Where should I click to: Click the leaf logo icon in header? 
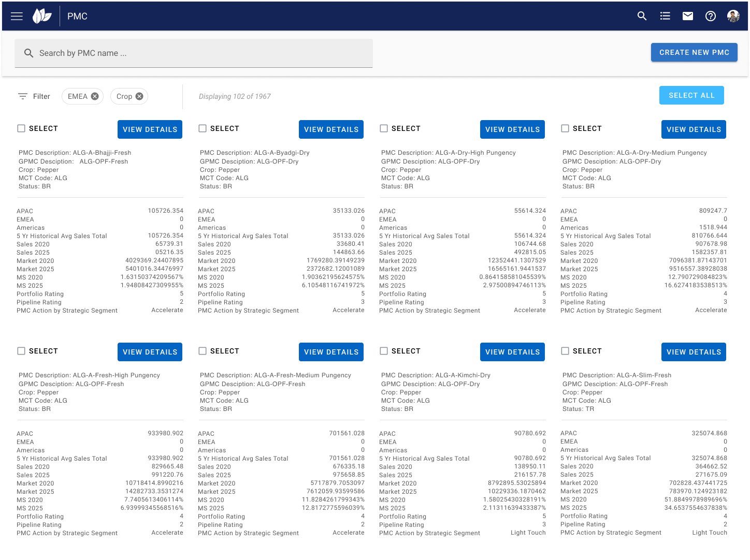[42, 16]
